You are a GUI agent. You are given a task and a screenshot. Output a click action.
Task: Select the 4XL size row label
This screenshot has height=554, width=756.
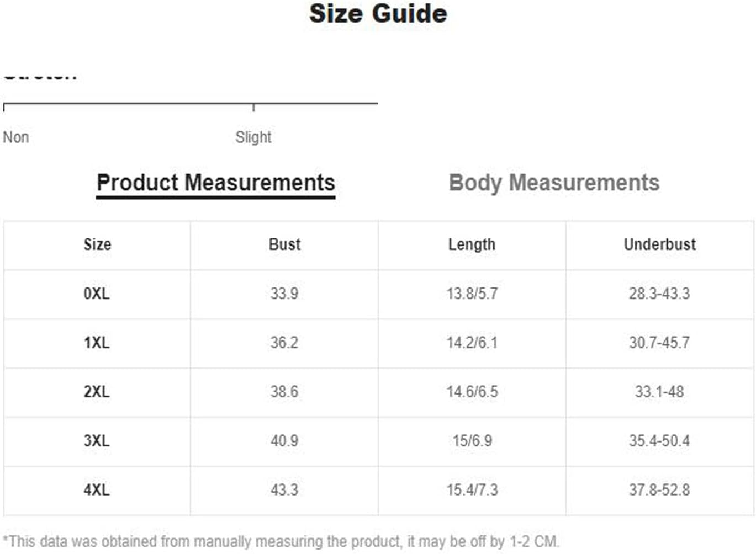coord(97,490)
